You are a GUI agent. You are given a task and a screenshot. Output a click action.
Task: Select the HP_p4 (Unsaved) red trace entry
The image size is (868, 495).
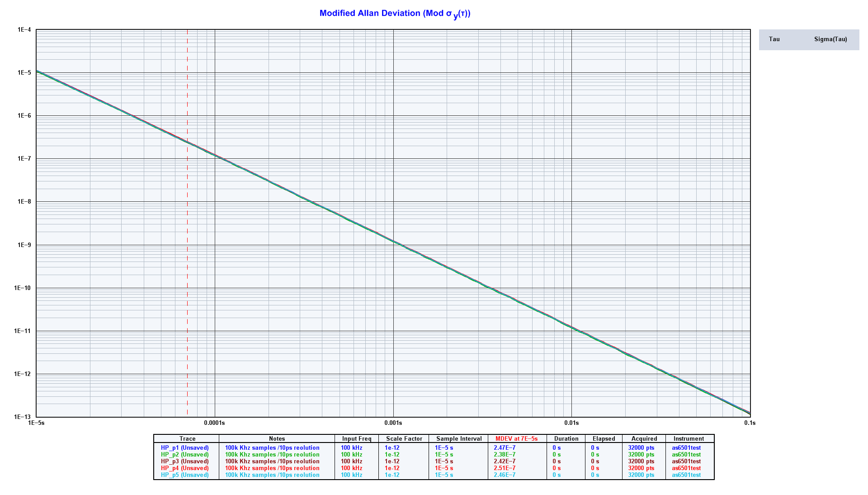(x=184, y=468)
